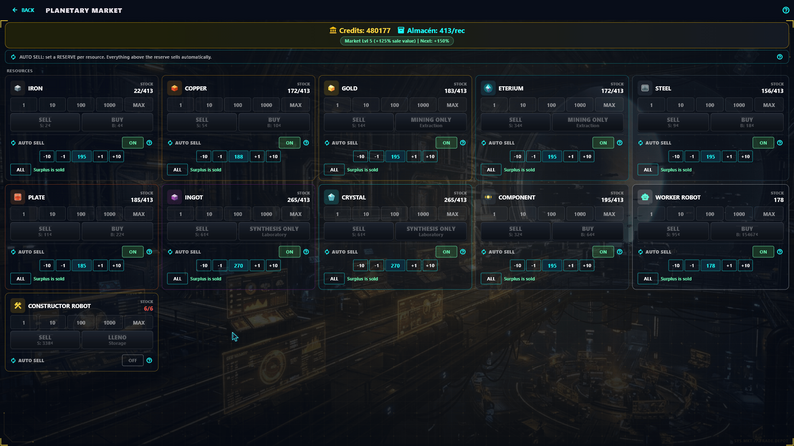Image resolution: width=794 pixels, height=446 pixels.
Task: Go back using the Back link
Action: 23,10
